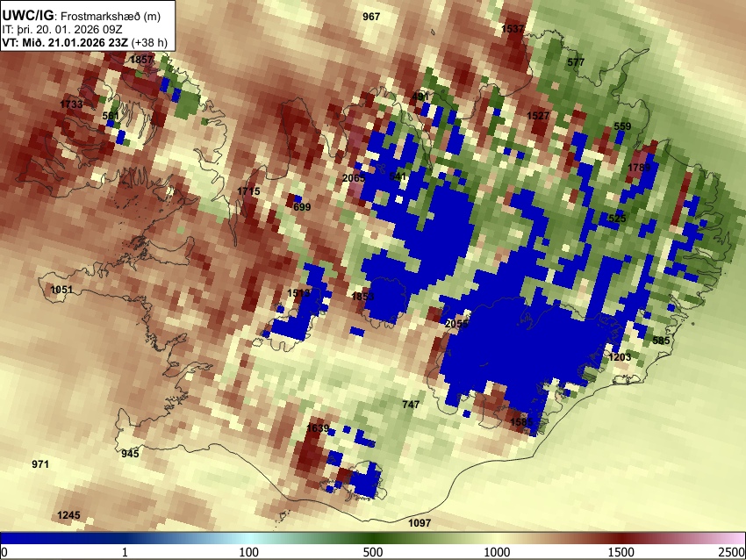Select the map value 1537
Screen dimensions: 746x560
tap(513, 29)
